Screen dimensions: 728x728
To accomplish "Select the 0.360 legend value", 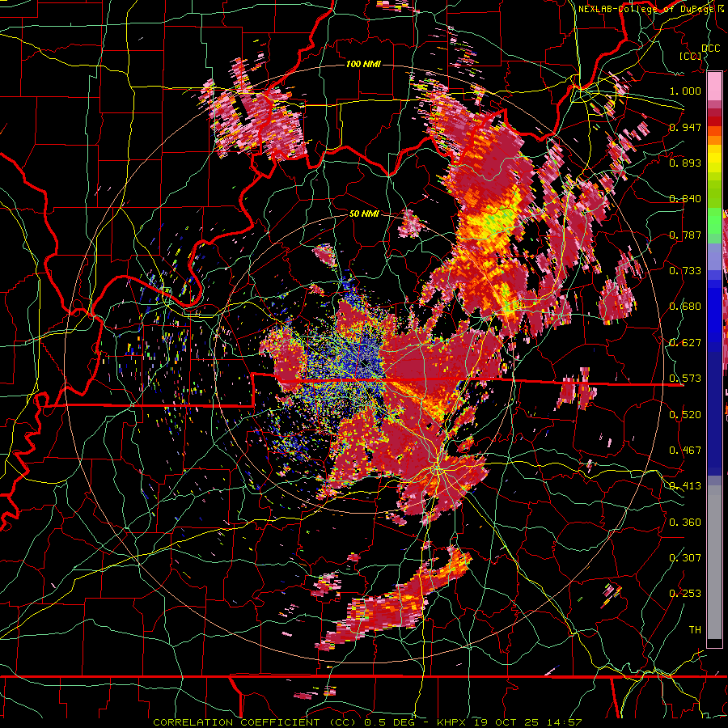I will pos(685,523).
